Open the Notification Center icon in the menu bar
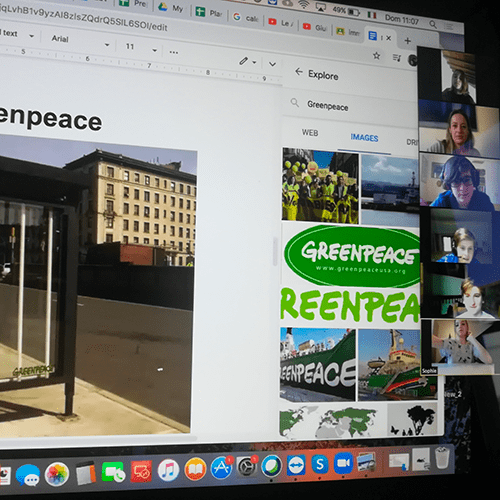The height and width of the screenshot is (500, 500). click(449, 27)
